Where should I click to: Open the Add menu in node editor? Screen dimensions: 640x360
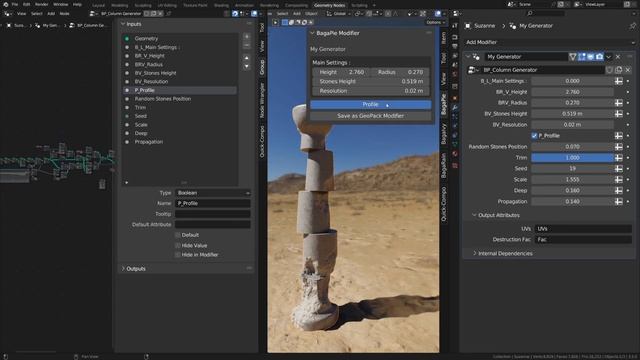[x=51, y=13]
